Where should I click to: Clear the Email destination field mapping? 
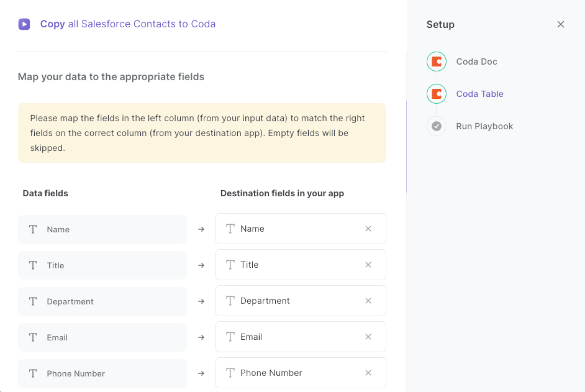[x=368, y=337]
